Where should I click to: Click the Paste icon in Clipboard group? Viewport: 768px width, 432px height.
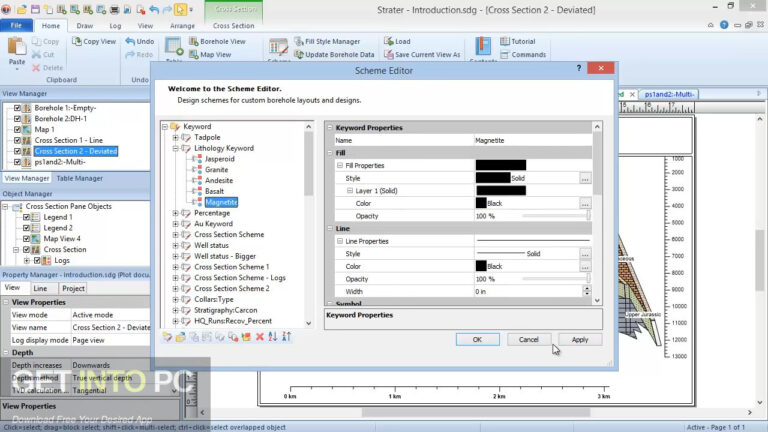17,47
